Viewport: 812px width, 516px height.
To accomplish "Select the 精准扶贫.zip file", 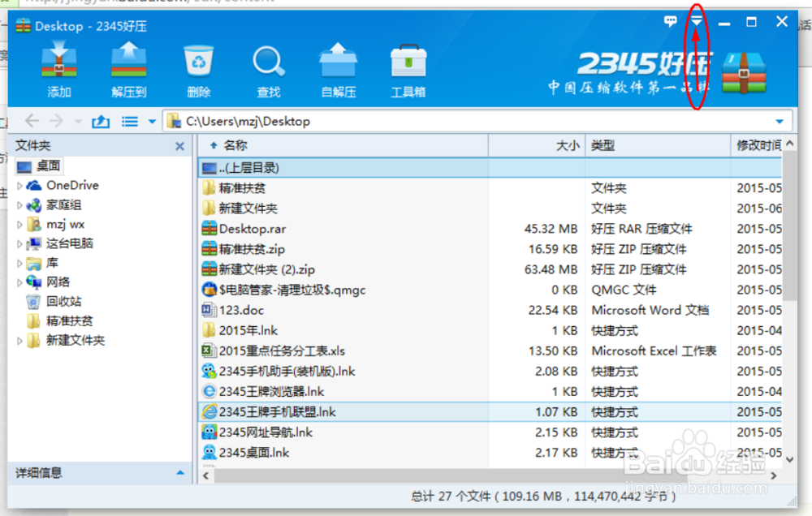I will click(x=490, y=249).
